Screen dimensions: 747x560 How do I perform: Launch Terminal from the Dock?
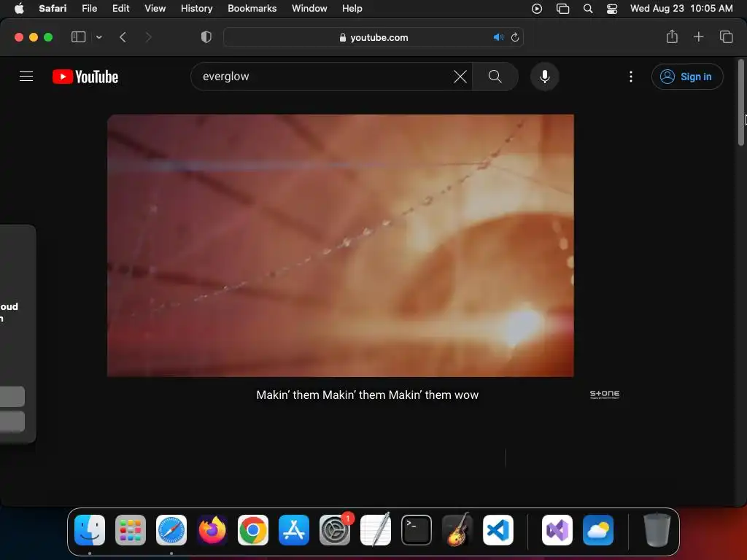[417, 530]
